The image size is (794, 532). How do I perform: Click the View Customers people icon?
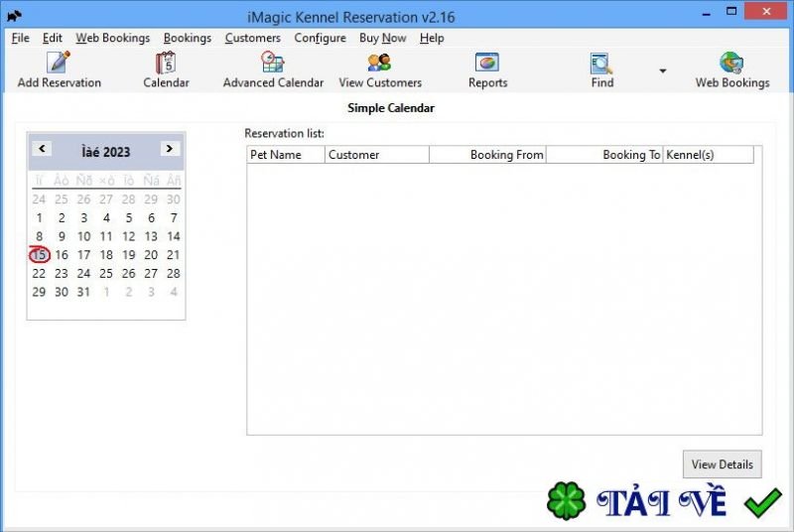tap(379, 63)
